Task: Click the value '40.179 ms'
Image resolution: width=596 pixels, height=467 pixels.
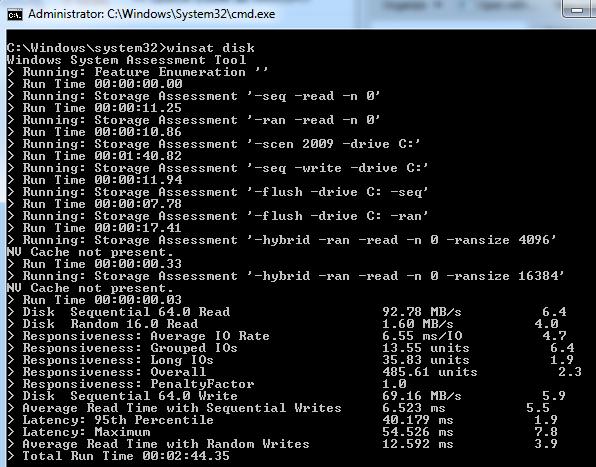Action: [418, 420]
